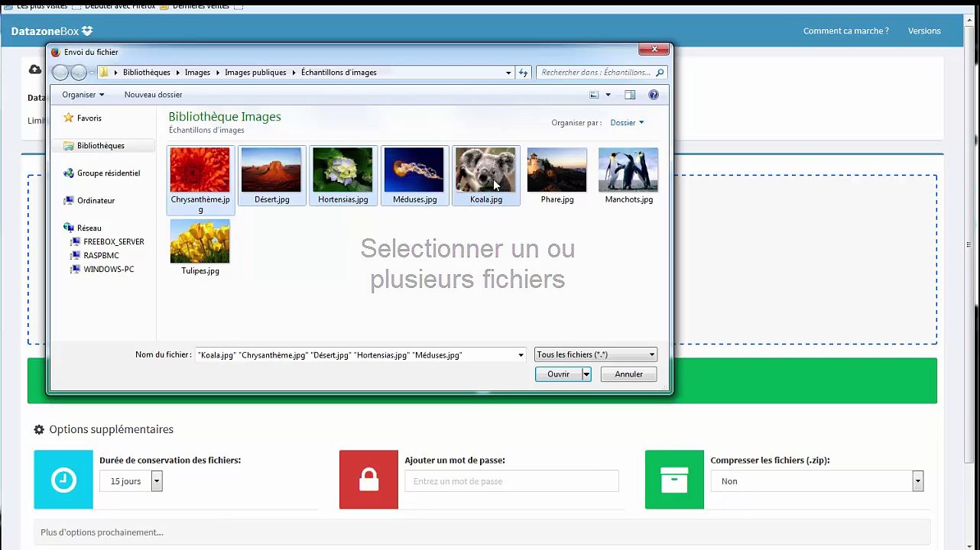Open the 15 jours retention dropdown
The height and width of the screenshot is (550, 980).
coord(131,481)
